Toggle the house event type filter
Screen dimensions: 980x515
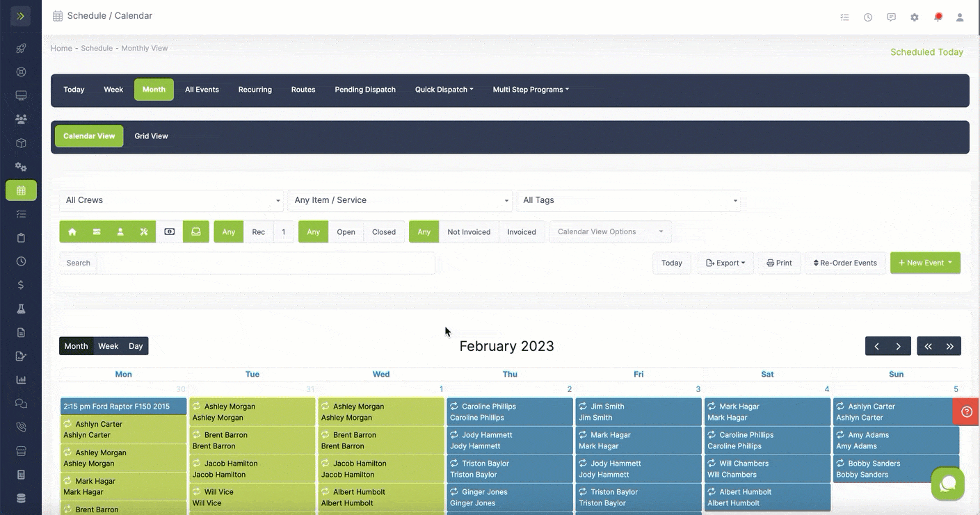coord(72,232)
